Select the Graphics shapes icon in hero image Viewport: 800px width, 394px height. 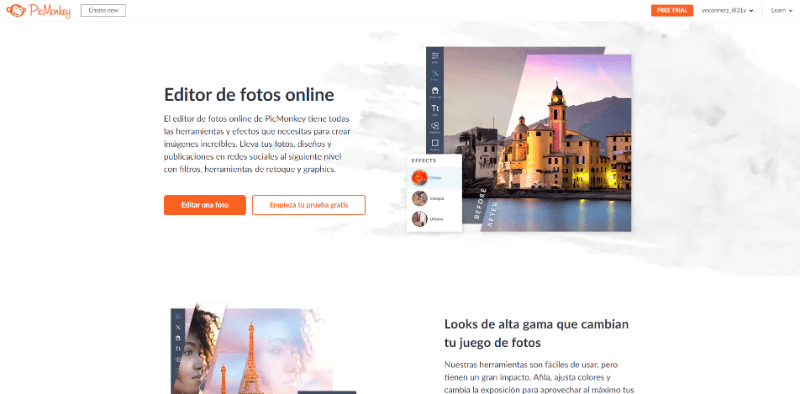point(435,127)
